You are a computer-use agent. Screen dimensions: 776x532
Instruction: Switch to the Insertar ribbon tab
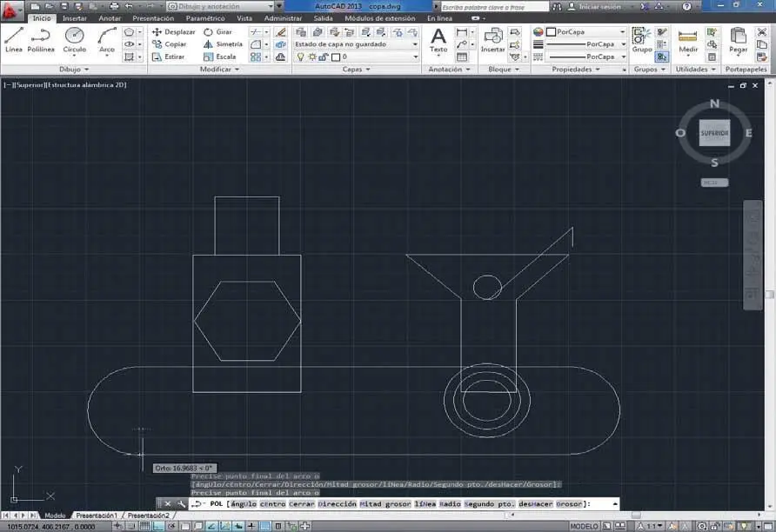[75, 17]
